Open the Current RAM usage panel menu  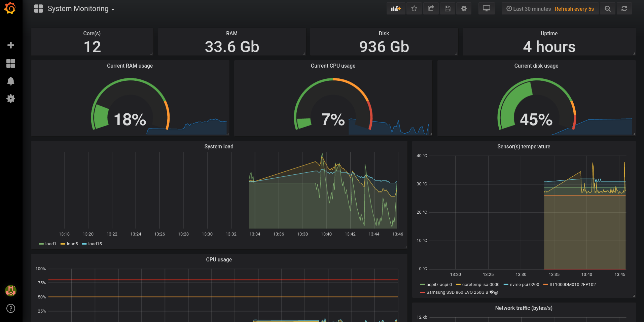pyautogui.click(x=130, y=66)
